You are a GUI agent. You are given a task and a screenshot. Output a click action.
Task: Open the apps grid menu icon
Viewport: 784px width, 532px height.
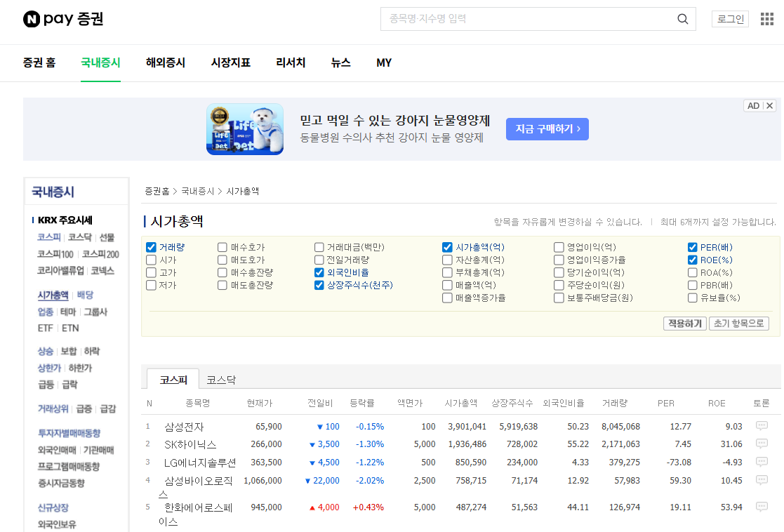[767, 19]
